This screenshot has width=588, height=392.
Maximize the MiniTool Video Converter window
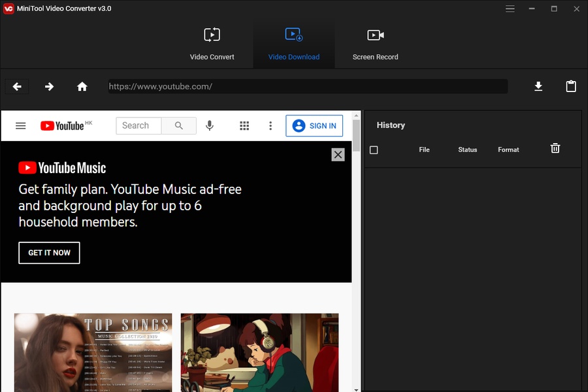554,8
